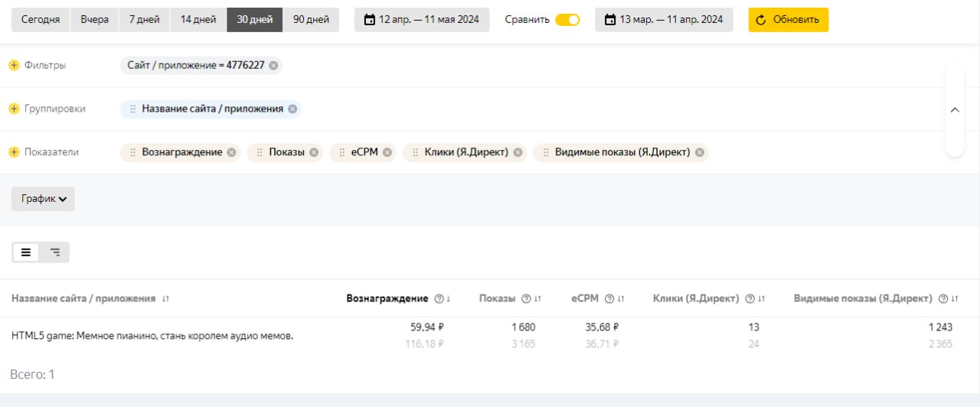Click plus icon next to Фильтры

14,65
